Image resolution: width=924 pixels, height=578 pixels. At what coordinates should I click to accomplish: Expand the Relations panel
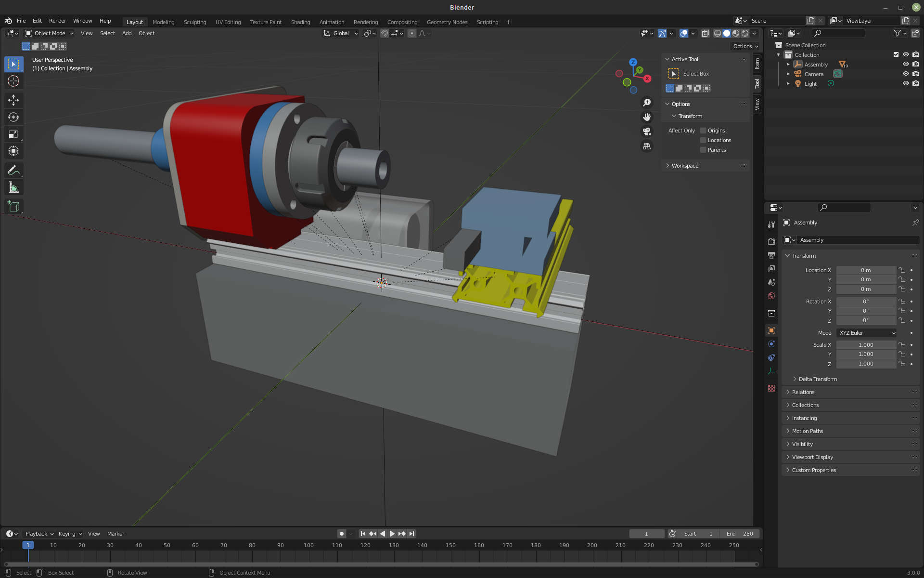coord(803,392)
